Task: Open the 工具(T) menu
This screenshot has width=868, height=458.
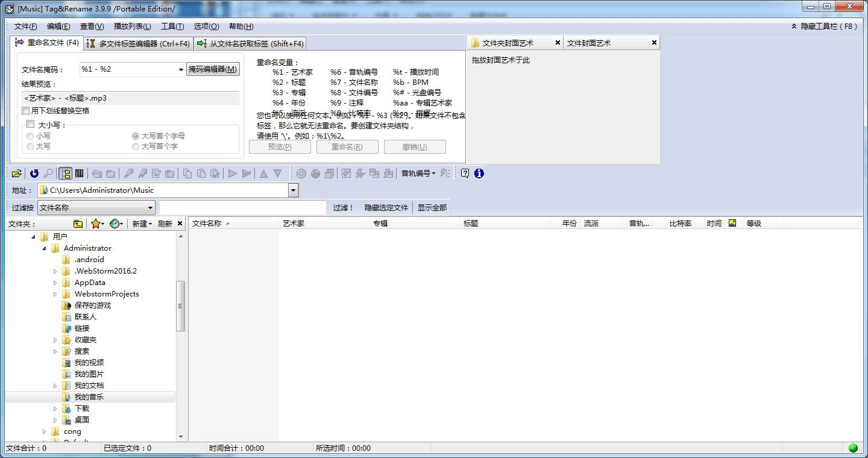Action: [x=172, y=27]
